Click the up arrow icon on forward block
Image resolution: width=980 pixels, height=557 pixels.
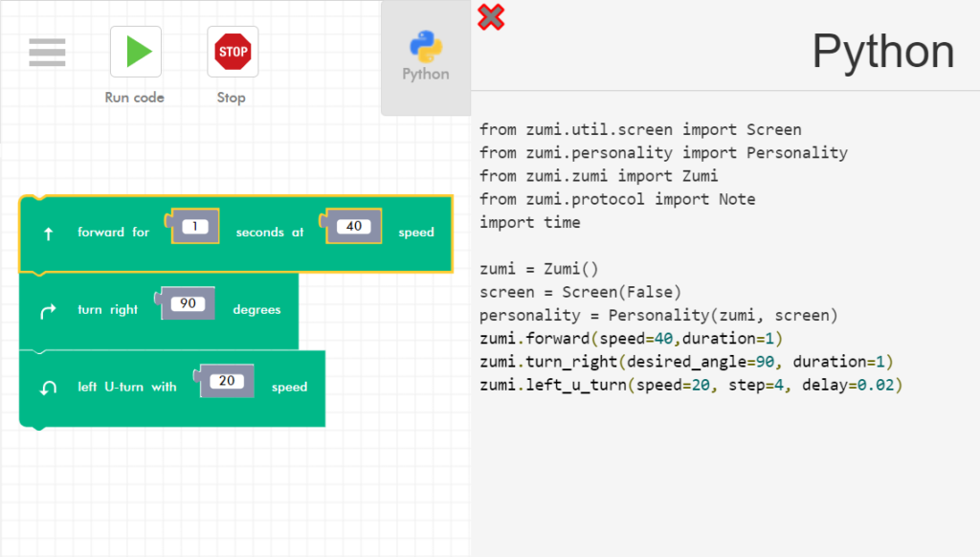pyautogui.click(x=49, y=233)
